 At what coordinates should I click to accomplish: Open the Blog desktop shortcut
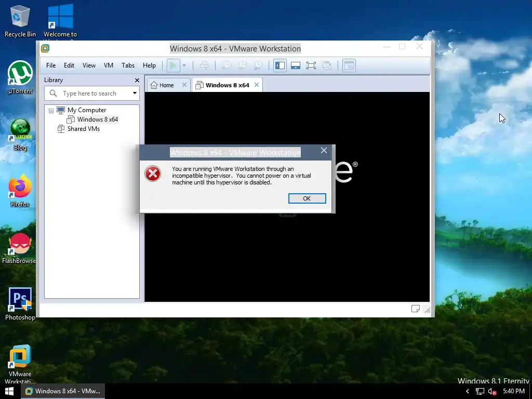pos(20,135)
